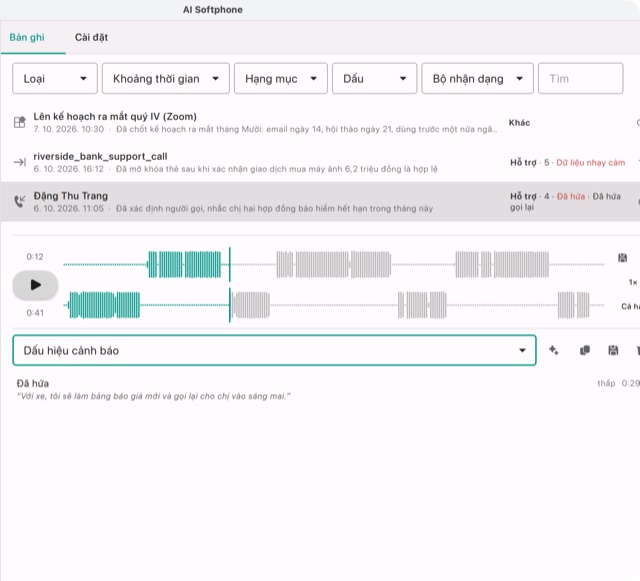
Task: Click the red Đã hứa tag
Action: (x=571, y=196)
